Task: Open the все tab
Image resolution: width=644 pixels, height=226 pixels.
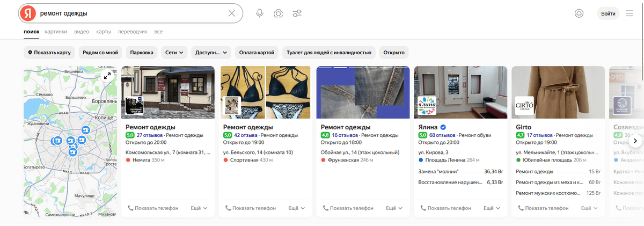Action: (158, 32)
